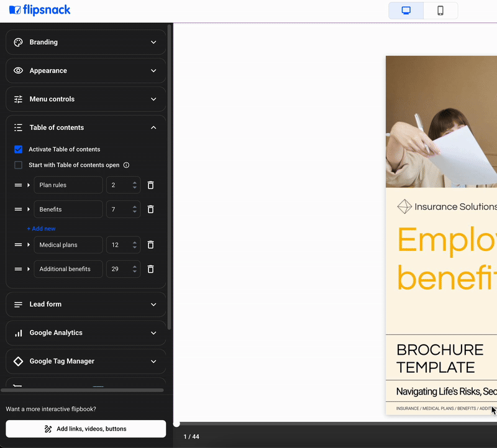Click the Google Analytics bar chart icon
Viewport: 497px width, 448px height.
(19, 333)
